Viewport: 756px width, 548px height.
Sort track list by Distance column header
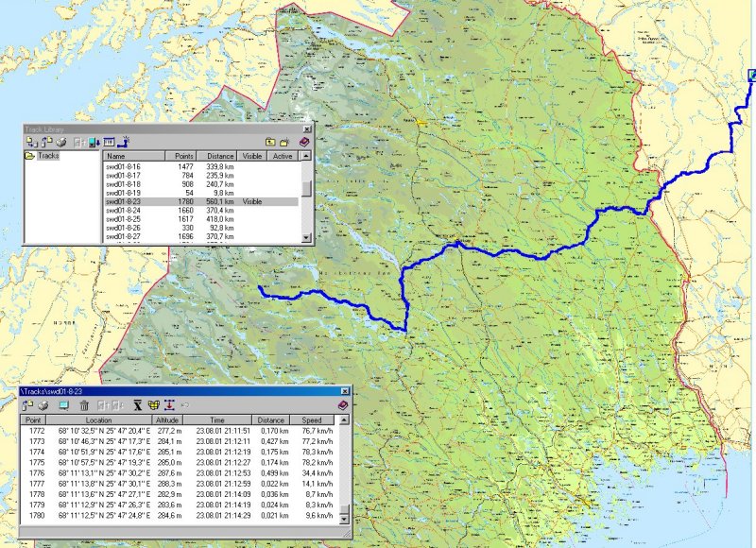(219, 156)
